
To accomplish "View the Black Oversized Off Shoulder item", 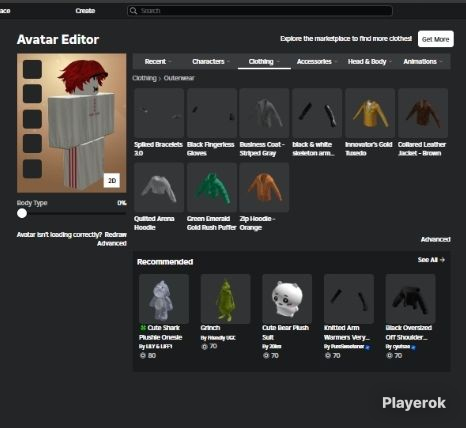I will point(410,299).
